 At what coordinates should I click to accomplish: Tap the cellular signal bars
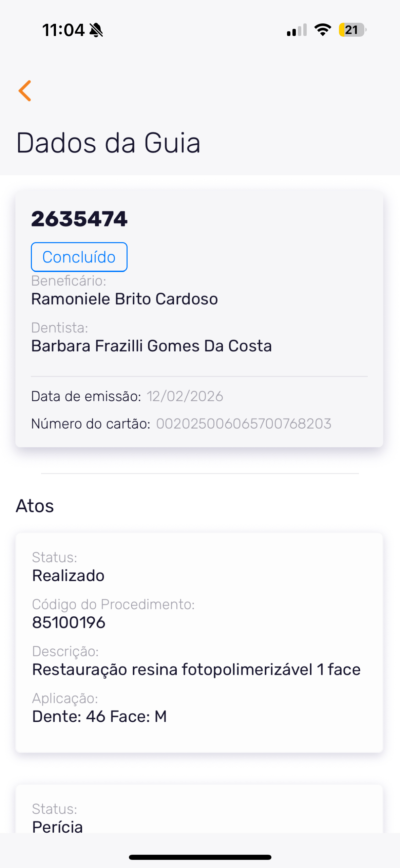point(297,30)
